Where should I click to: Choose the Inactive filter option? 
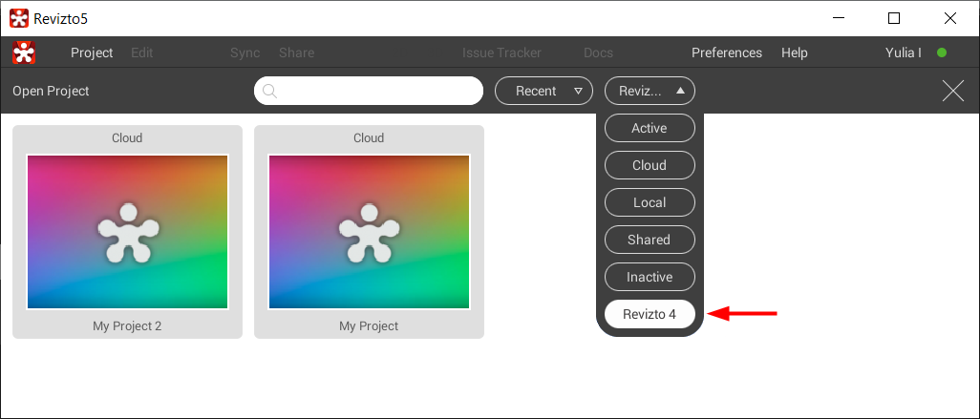click(x=650, y=277)
